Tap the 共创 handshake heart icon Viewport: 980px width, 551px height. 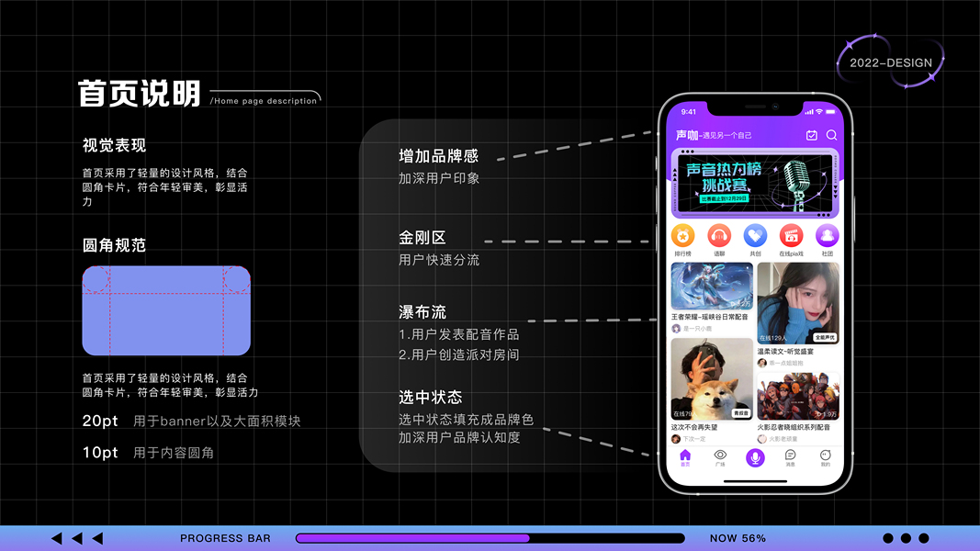(x=755, y=236)
